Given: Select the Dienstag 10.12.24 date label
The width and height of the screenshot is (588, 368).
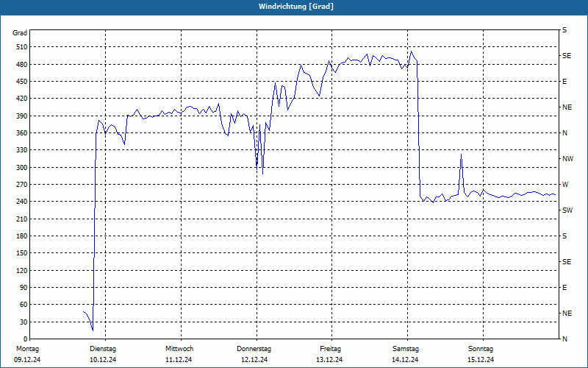Looking at the screenshot, I should point(103,354).
